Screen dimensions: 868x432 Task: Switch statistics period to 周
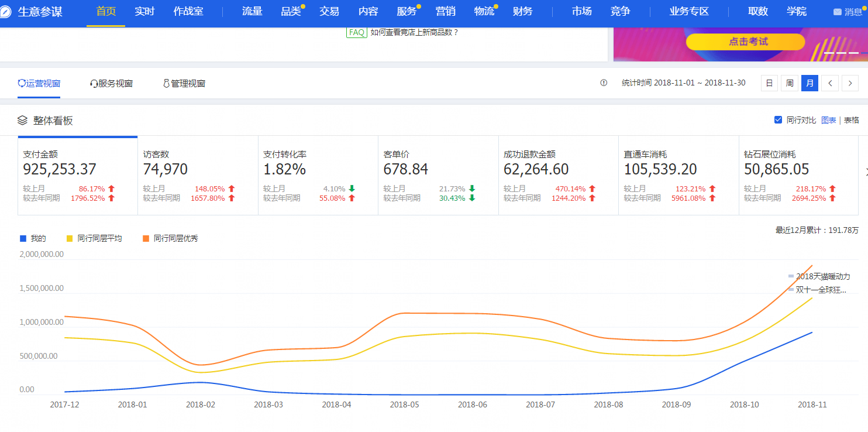[x=790, y=83]
